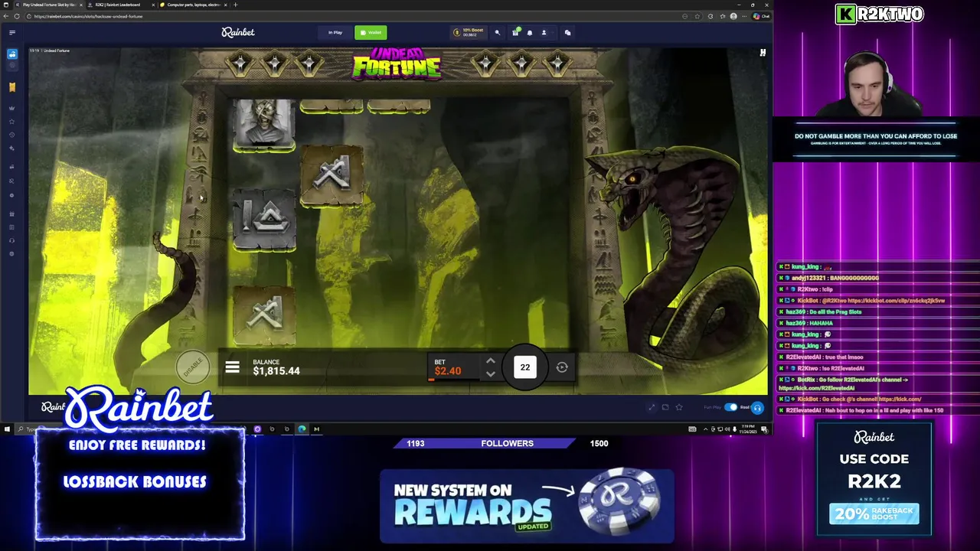Open the autoplay circular arrow icon
Viewport: 980px width, 551px height.
562,367
